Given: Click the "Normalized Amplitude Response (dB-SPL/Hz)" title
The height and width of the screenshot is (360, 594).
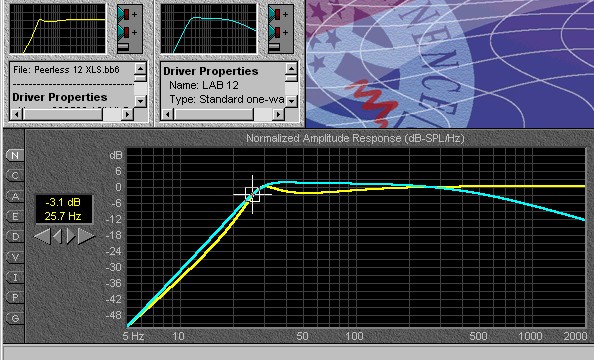Looking at the screenshot, I should (x=355, y=138).
